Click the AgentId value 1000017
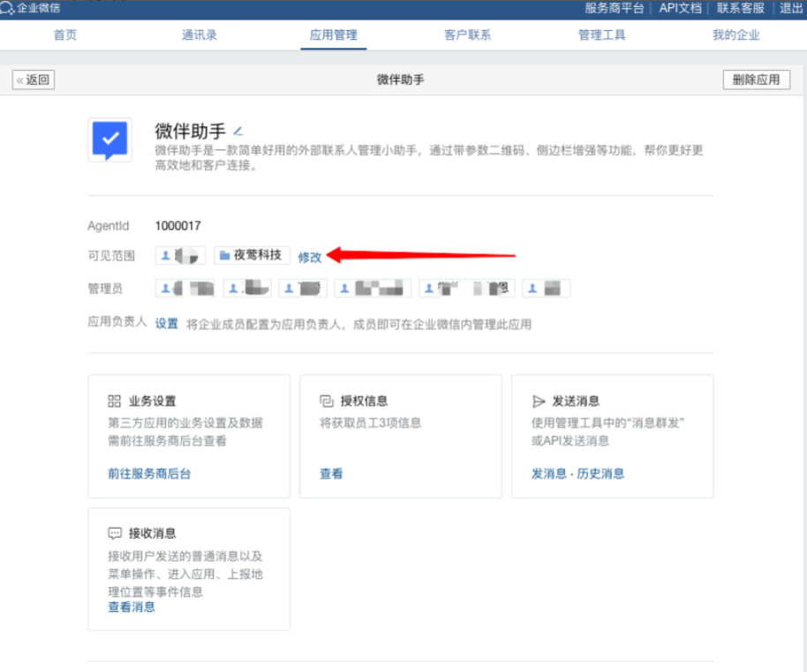807x672 pixels. point(178,226)
